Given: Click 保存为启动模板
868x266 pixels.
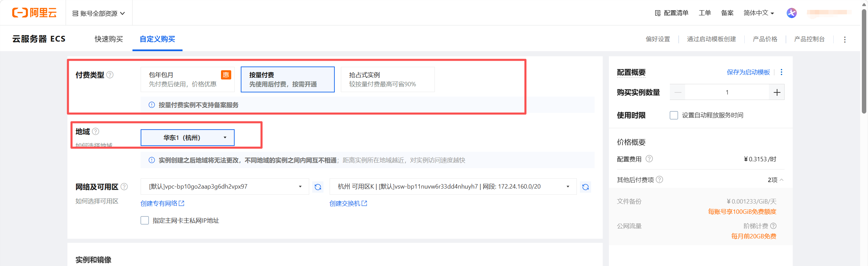Looking at the screenshot, I should [748, 72].
